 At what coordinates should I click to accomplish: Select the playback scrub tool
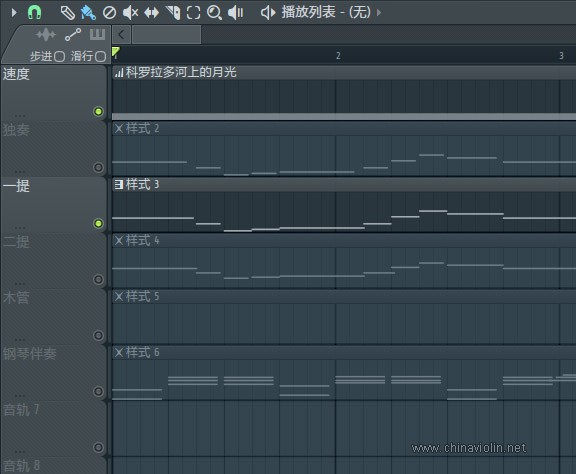coord(235,13)
